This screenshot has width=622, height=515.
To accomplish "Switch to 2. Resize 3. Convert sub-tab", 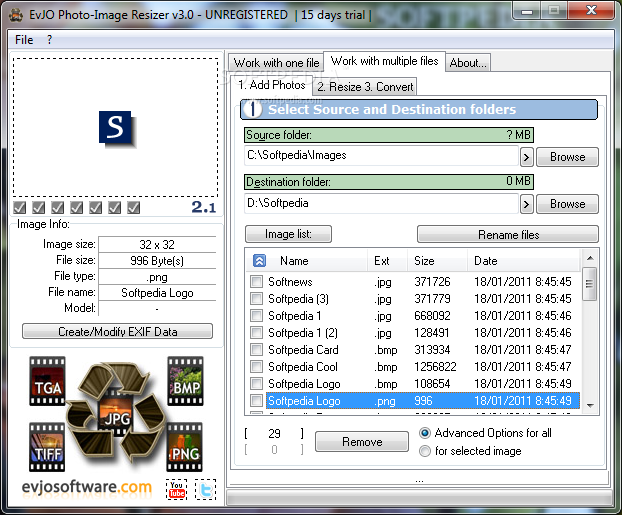I will pos(365,87).
